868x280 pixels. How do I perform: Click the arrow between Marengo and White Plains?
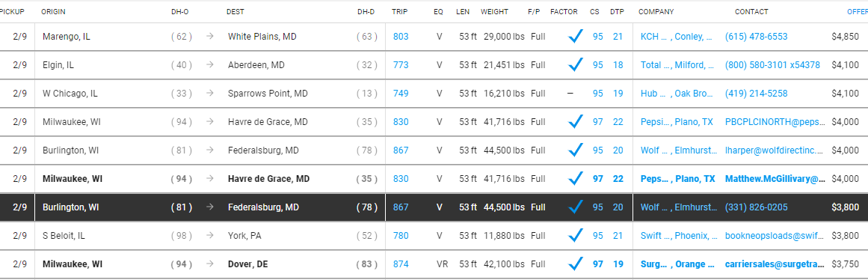click(210, 37)
